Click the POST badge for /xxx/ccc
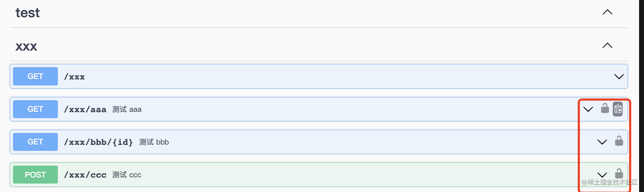Image resolution: width=644 pixels, height=192 pixels. point(35,174)
